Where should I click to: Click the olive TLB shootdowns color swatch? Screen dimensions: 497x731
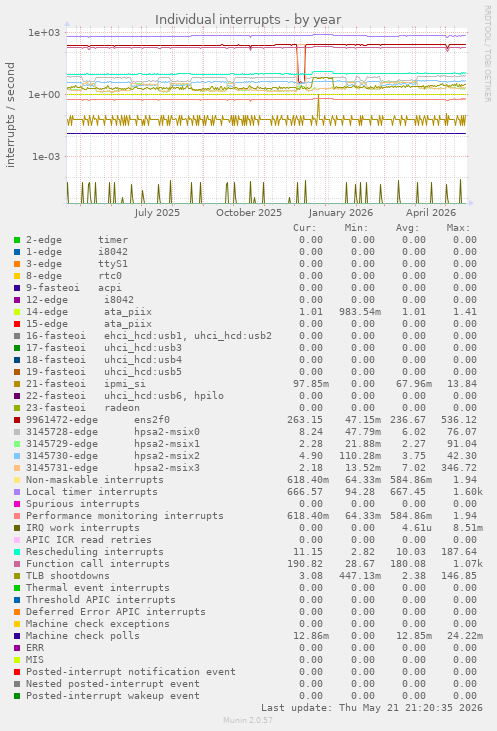[x=17, y=576]
